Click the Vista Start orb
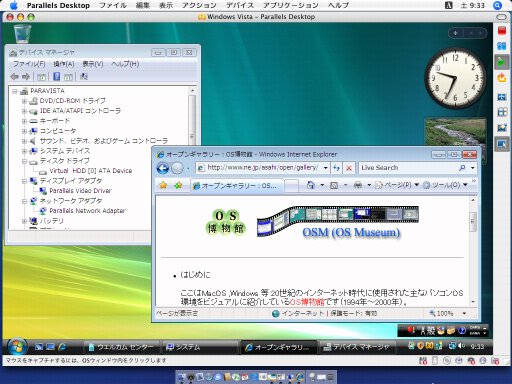512x384 pixels. pyautogui.click(x=17, y=346)
